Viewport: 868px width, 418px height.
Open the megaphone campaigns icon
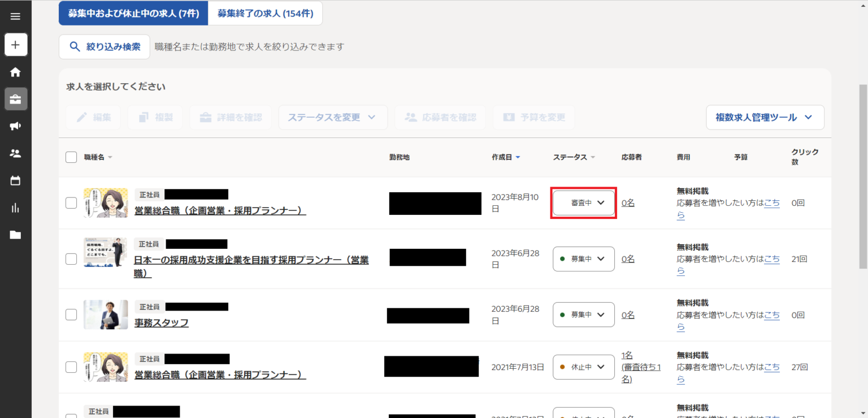(x=16, y=126)
